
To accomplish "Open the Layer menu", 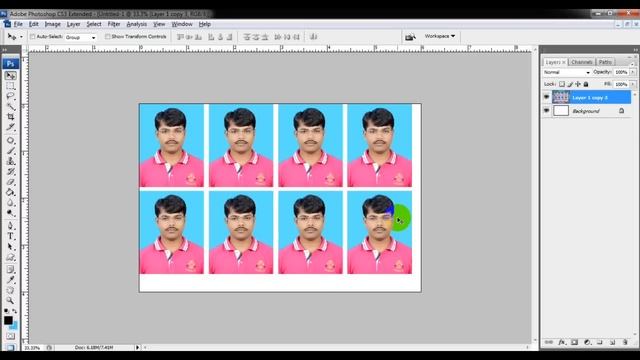I will coord(73,24).
